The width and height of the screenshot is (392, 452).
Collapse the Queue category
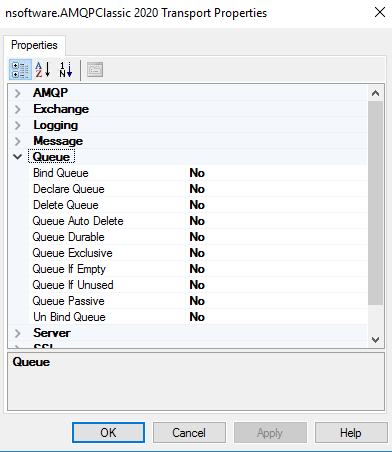click(18, 157)
